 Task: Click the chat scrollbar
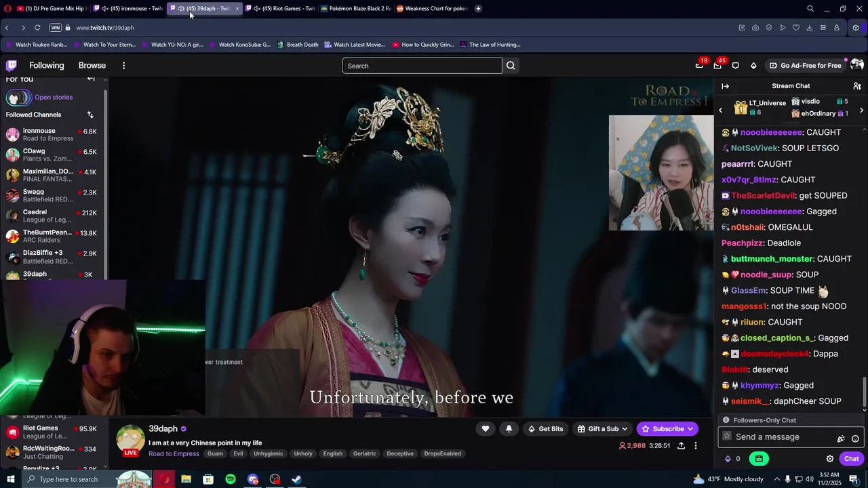coord(864,392)
